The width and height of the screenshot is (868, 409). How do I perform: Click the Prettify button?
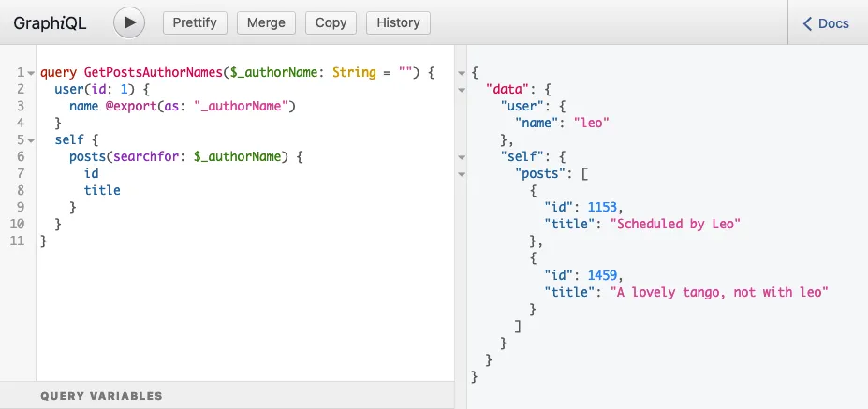click(x=195, y=22)
